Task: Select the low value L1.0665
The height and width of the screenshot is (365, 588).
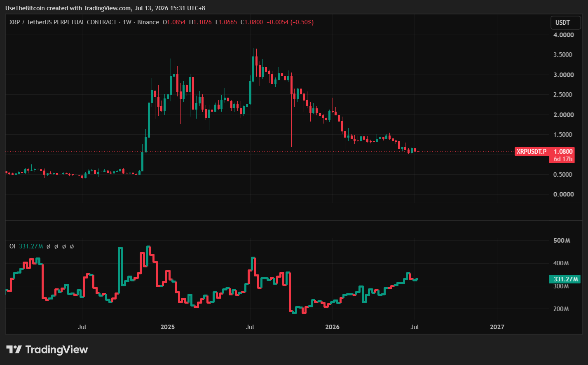Action: point(226,22)
